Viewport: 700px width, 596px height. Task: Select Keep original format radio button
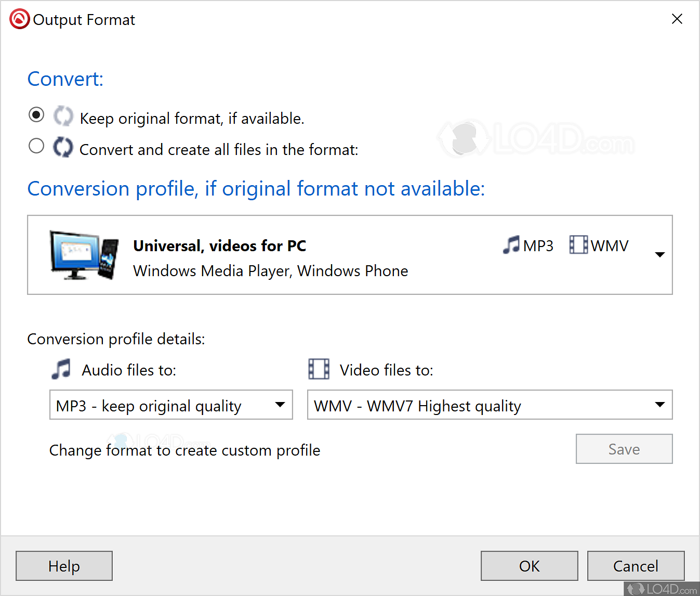pos(36,115)
